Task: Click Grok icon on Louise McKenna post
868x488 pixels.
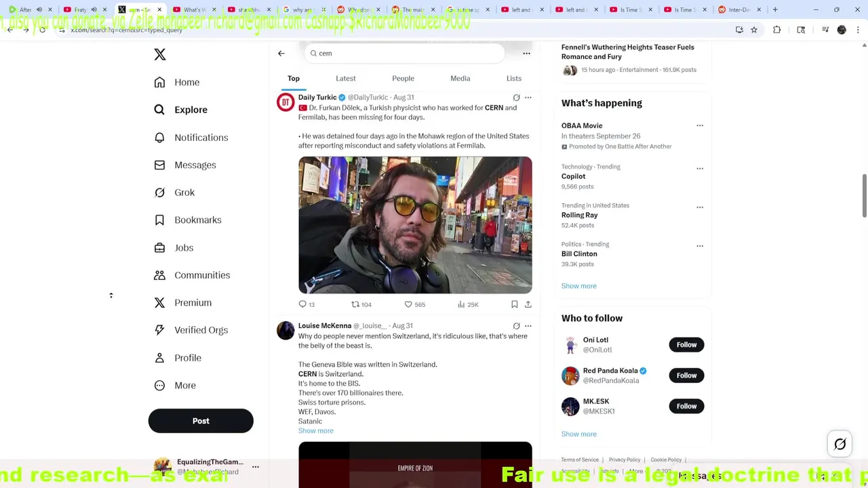Action: pos(516,326)
